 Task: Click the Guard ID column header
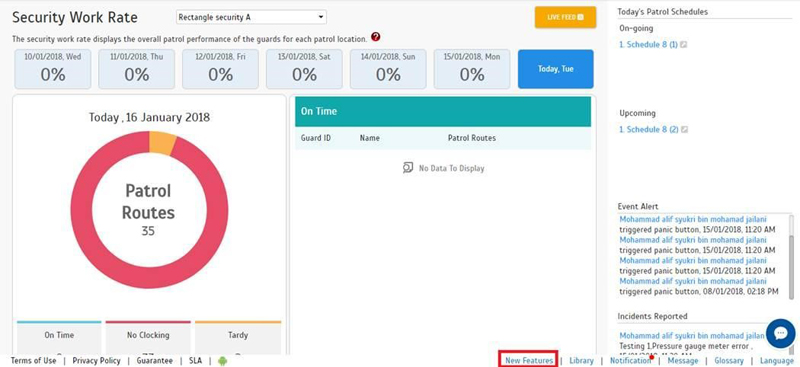pyautogui.click(x=315, y=138)
